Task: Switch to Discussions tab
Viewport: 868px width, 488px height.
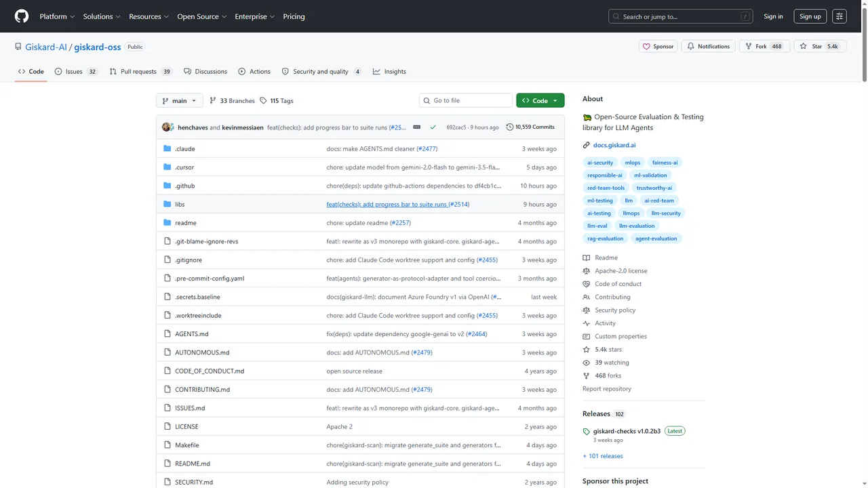Action: [205, 71]
